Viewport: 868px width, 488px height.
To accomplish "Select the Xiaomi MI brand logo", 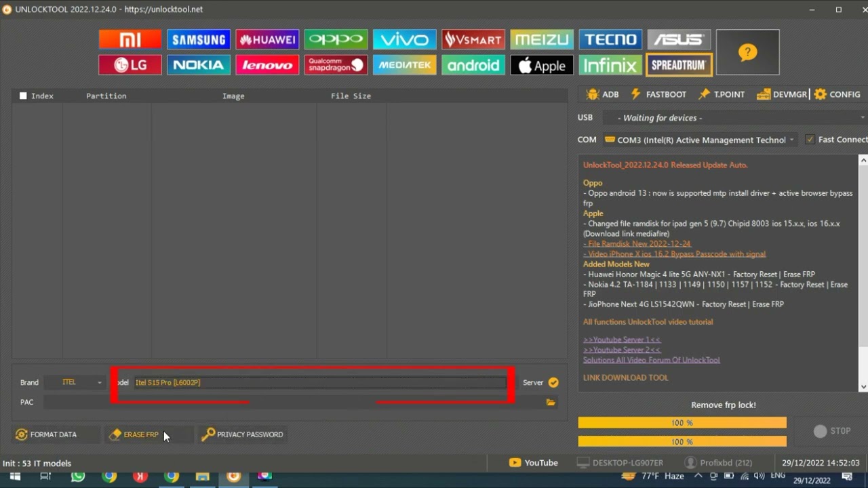I will pos(130,39).
